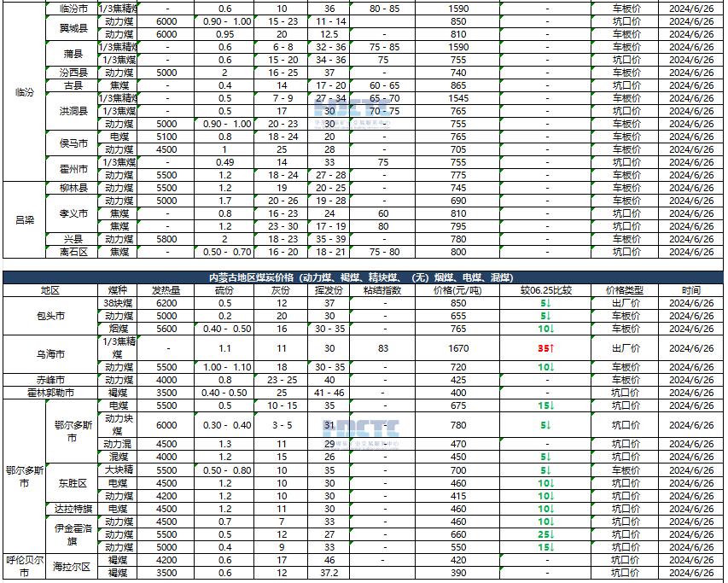Select the 乌海市 cell
This screenshot has height=583, width=728.
[x=50, y=354]
